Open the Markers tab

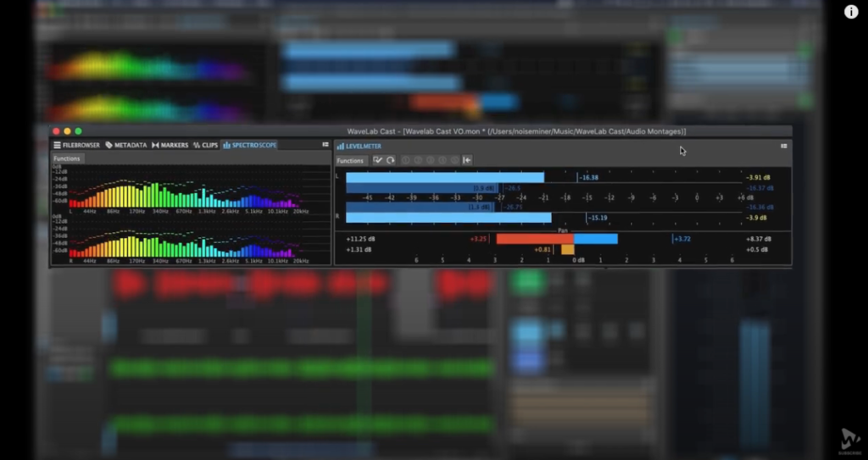170,145
